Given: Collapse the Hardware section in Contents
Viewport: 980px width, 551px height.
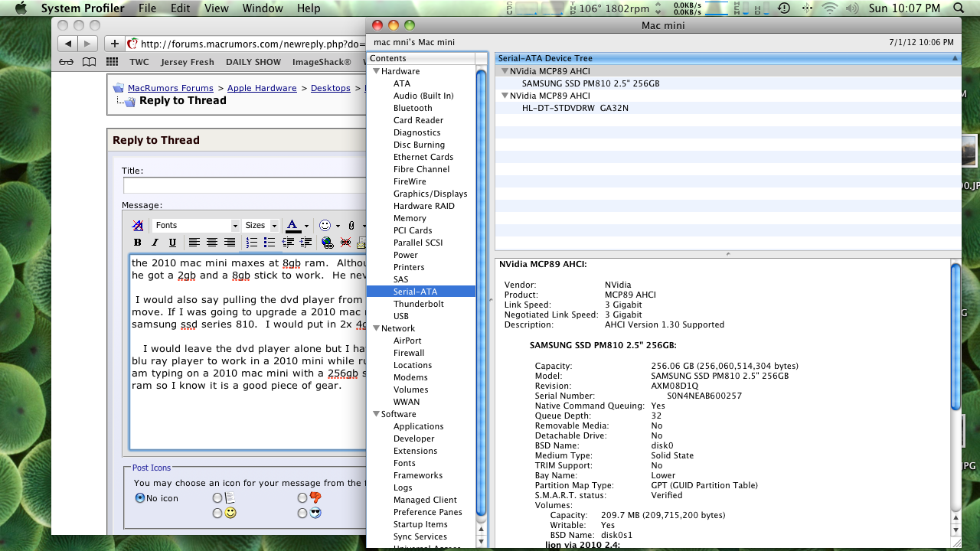Looking at the screenshot, I should click(376, 71).
